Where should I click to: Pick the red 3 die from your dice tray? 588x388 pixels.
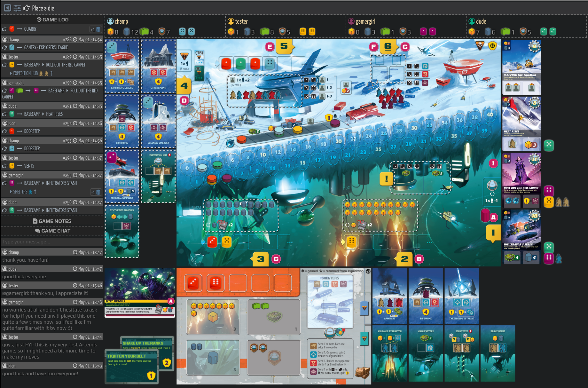(x=193, y=283)
